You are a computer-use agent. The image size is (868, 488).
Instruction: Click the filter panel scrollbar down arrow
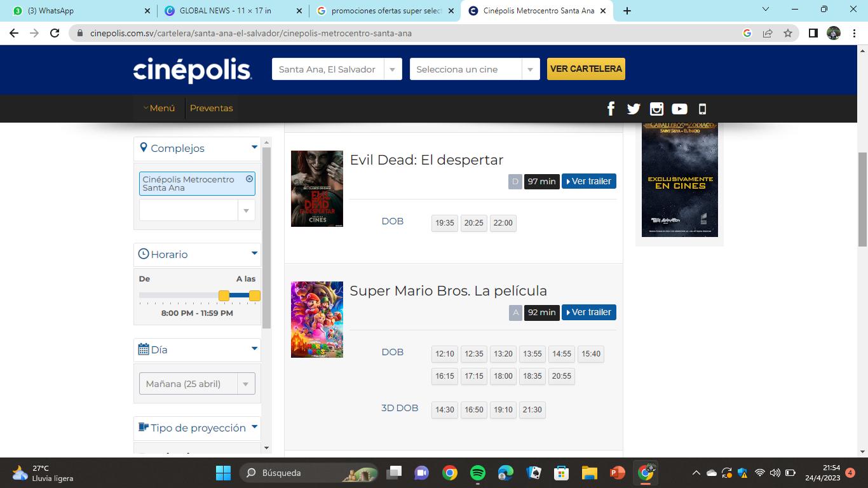point(267,448)
